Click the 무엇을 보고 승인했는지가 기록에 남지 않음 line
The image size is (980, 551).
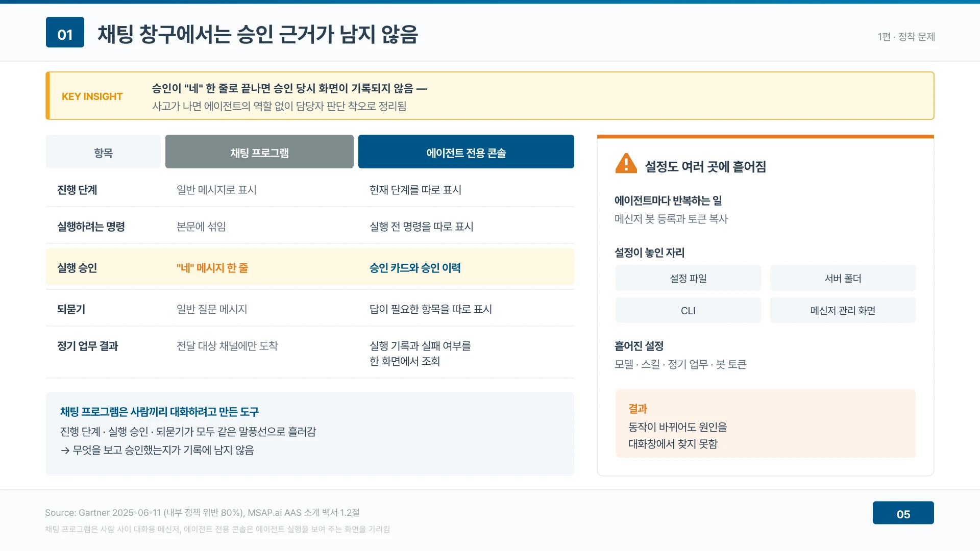pos(157,450)
